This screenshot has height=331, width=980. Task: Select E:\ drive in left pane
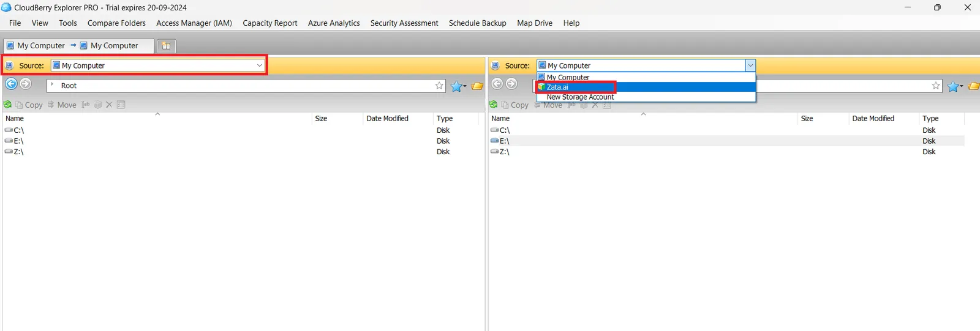[15, 141]
